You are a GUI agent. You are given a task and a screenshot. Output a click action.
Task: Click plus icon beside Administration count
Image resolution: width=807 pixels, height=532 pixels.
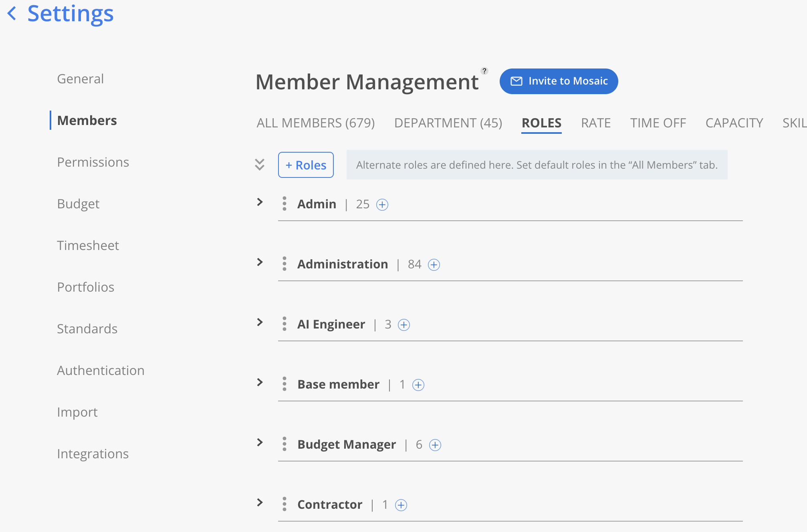point(434,265)
